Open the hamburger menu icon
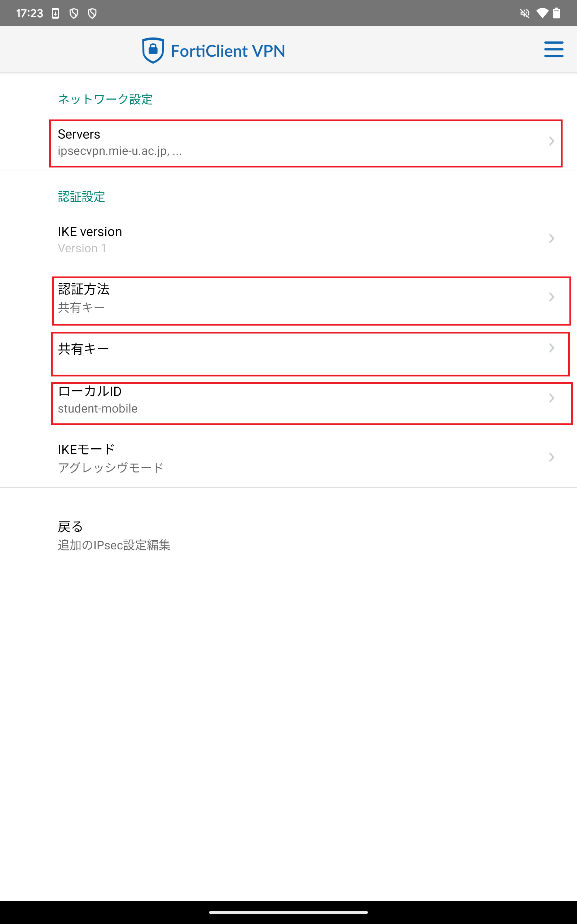 [553, 49]
